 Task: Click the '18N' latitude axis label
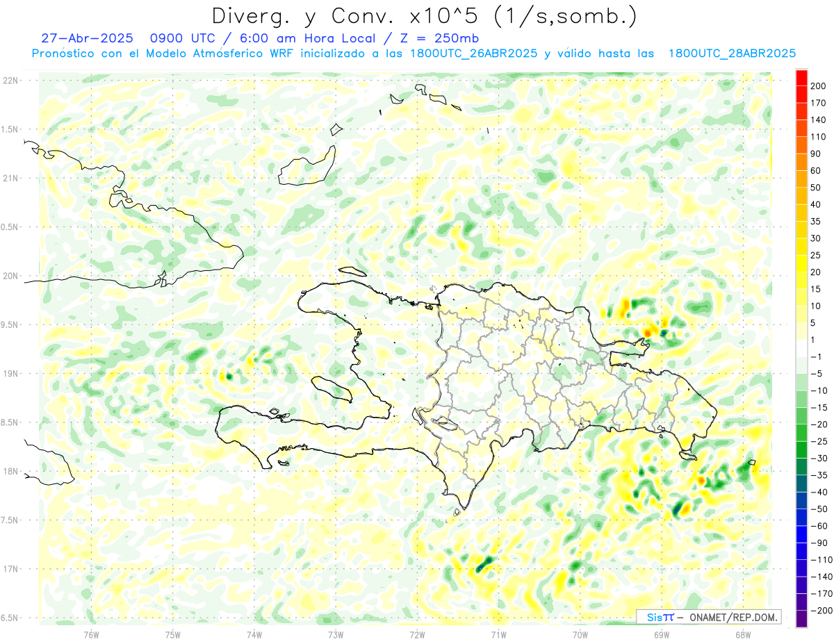coord(10,472)
